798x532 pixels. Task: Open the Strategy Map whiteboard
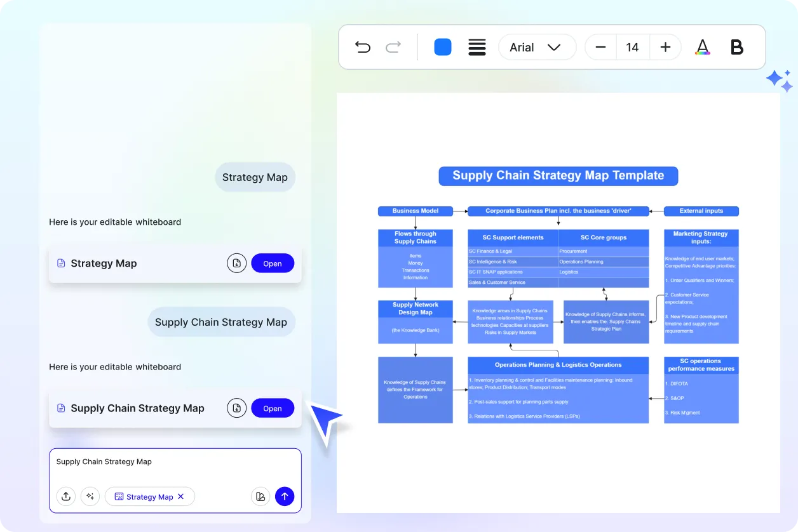[x=273, y=263]
